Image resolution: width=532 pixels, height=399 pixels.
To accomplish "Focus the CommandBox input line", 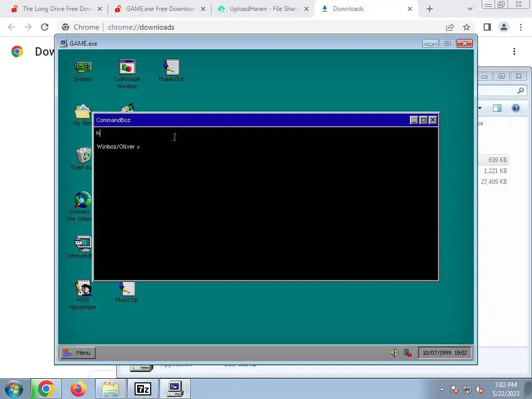I will click(266, 133).
